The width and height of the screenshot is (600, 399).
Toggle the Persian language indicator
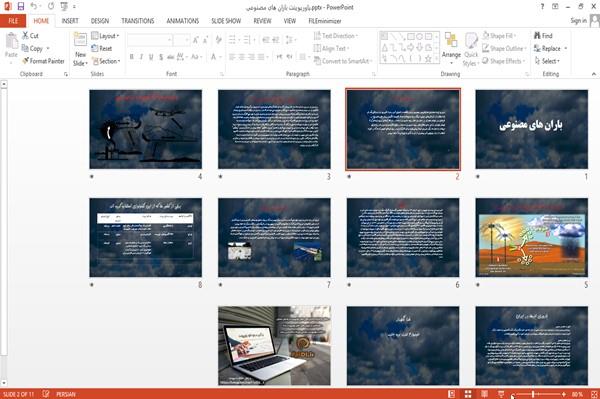click(66, 394)
